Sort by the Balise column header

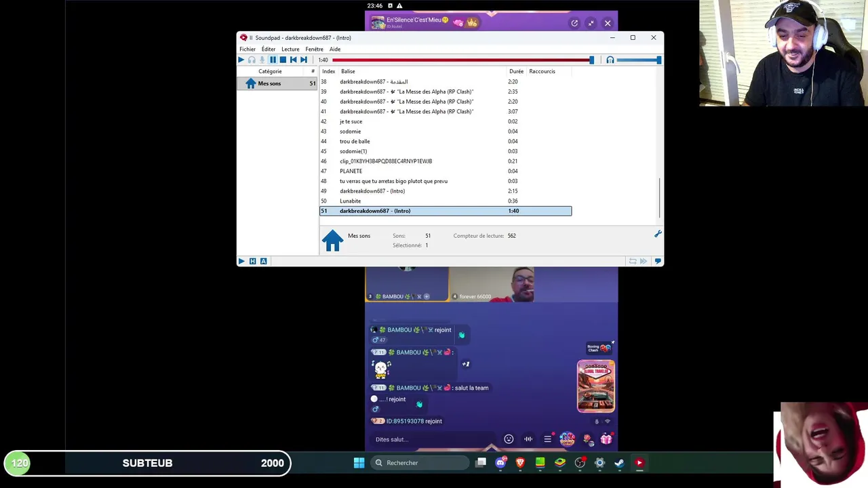[x=348, y=71]
